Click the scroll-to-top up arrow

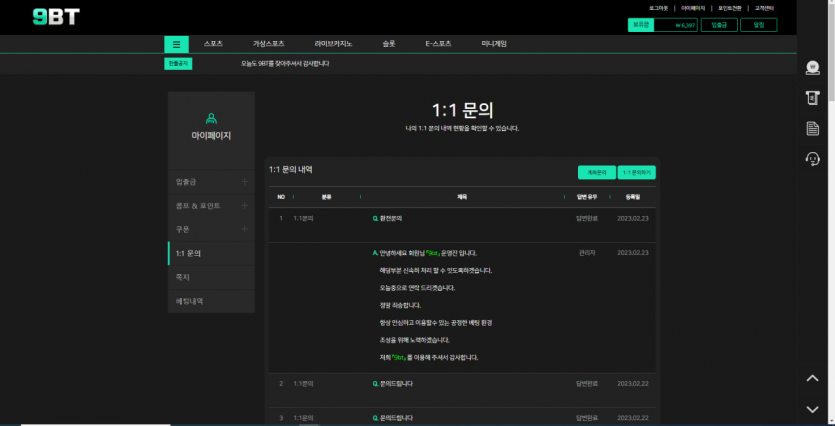pos(812,378)
